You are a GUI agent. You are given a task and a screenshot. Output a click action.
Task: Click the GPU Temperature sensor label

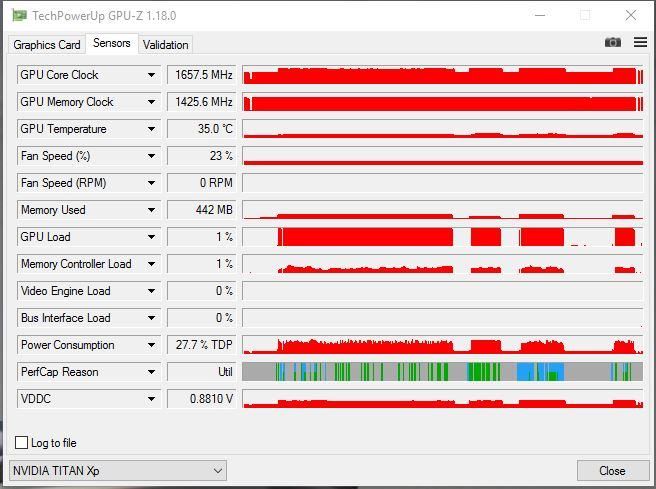[x=63, y=129]
